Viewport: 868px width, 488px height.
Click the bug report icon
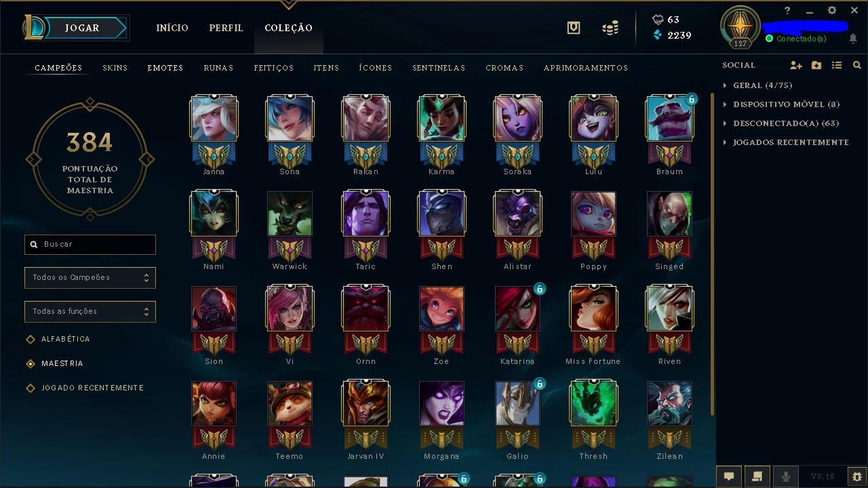(x=857, y=476)
